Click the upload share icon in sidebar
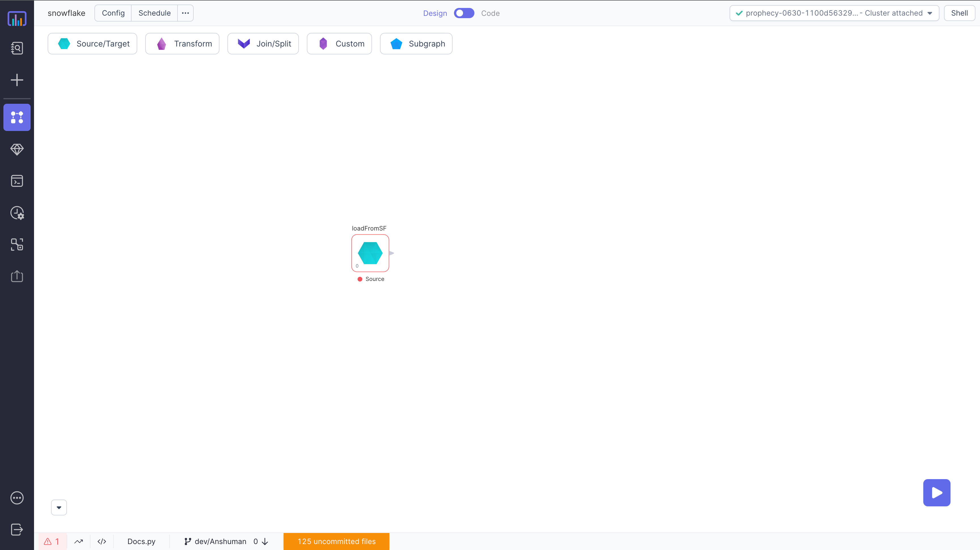980x550 pixels. click(x=17, y=276)
